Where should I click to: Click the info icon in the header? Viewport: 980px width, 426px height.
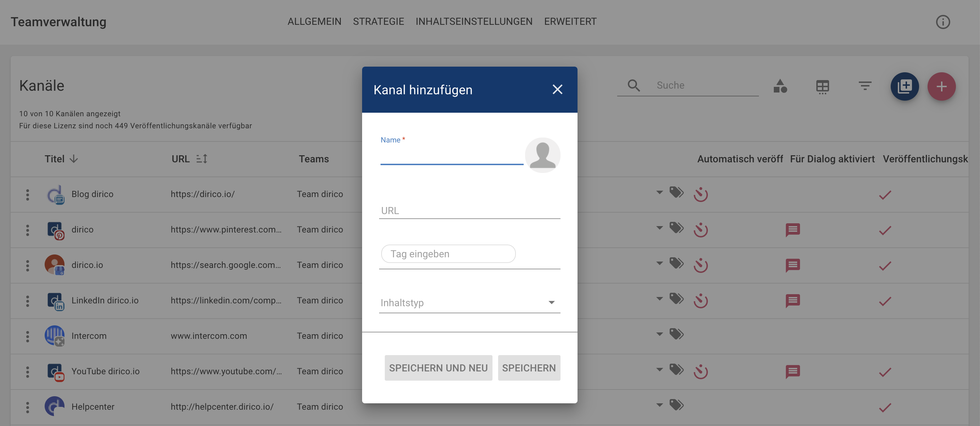pos(943,22)
